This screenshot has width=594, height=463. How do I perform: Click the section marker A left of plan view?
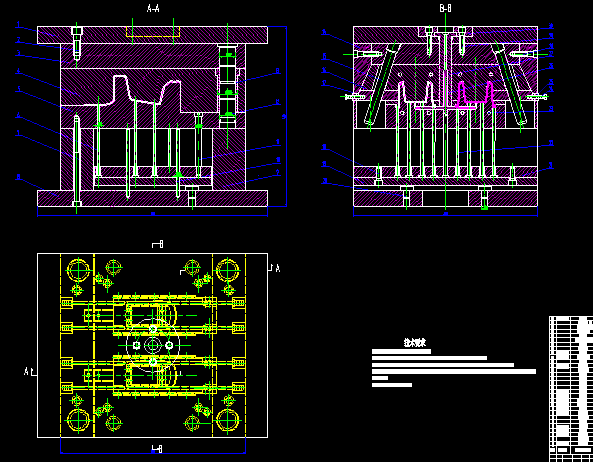[x=30, y=372]
